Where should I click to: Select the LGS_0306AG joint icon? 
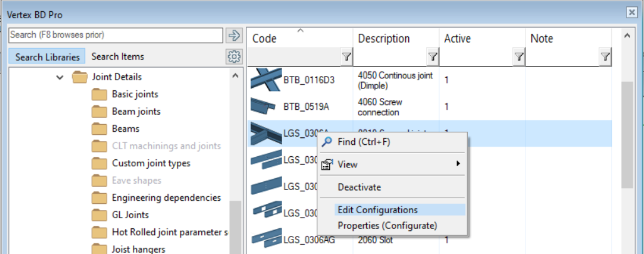coord(266,240)
